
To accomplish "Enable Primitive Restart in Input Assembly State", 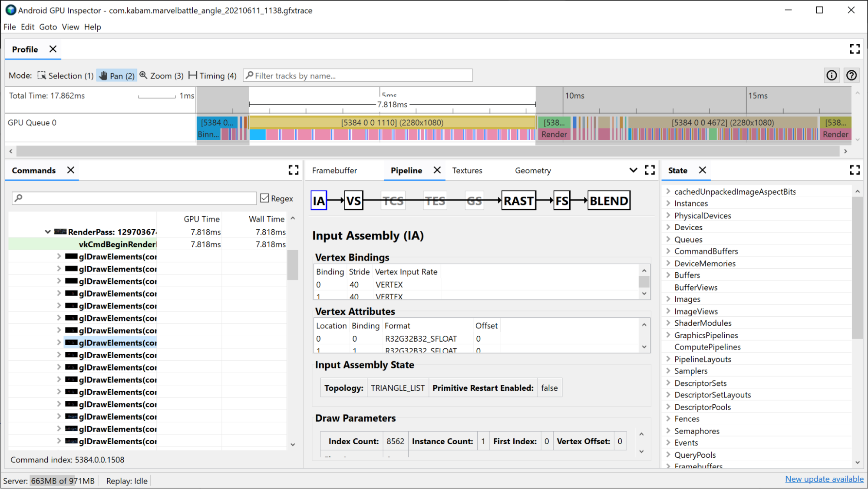I will coord(548,388).
